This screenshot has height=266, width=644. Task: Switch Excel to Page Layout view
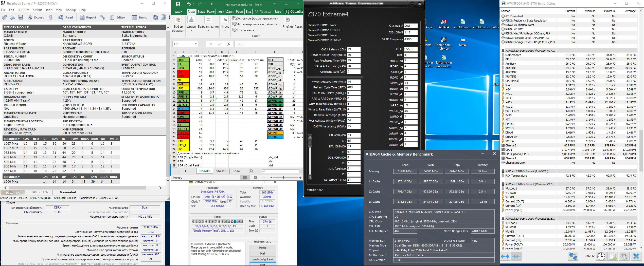pos(255,178)
